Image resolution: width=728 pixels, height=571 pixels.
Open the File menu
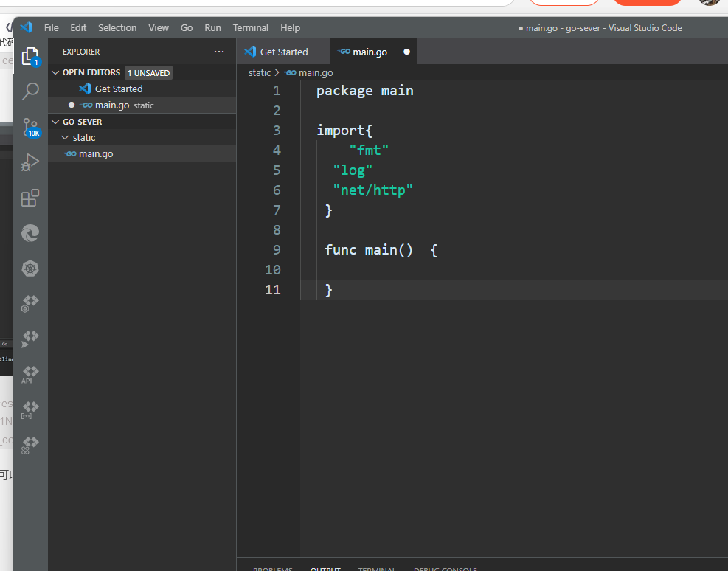coord(52,27)
